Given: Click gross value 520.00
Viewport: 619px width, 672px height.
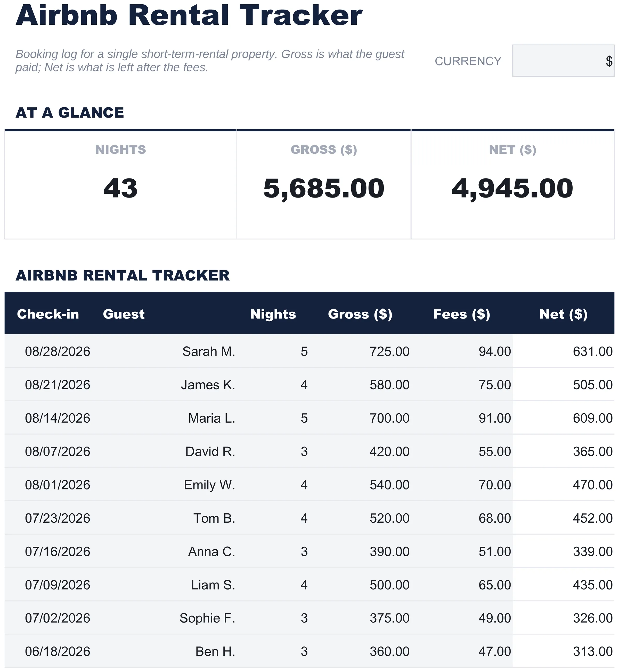Looking at the screenshot, I should point(389,518).
